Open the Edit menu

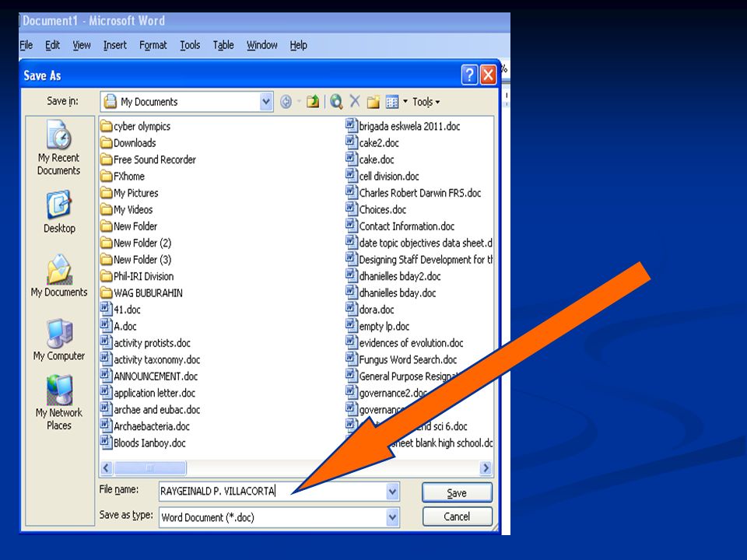(52, 45)
